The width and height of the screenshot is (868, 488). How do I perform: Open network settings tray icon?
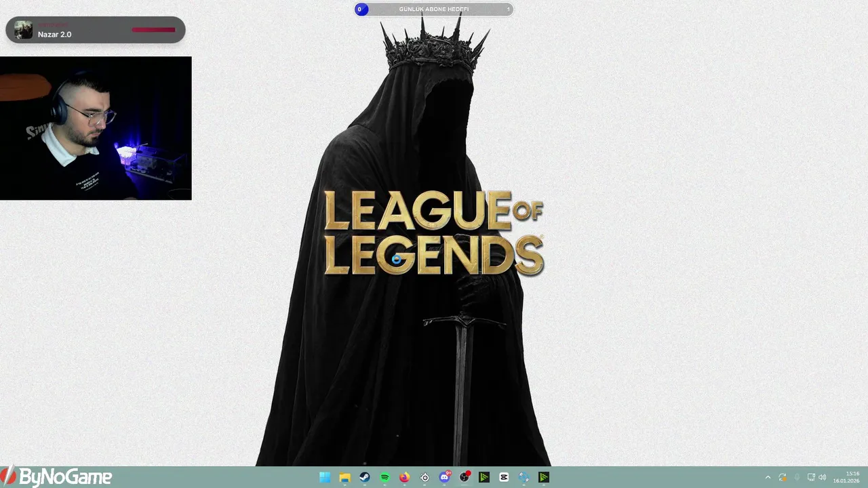click(x=811, y=477)
